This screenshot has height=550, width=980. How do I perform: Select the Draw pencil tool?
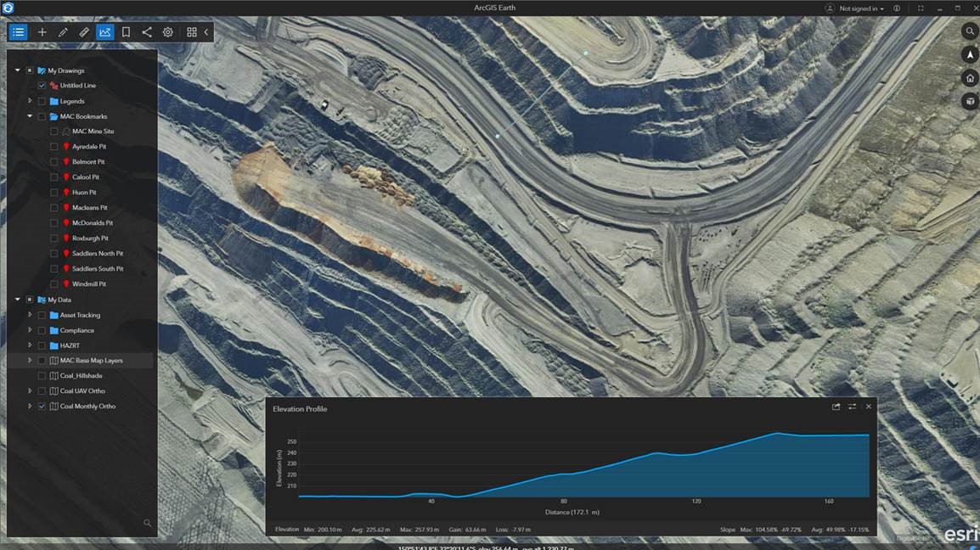point(63,32)
